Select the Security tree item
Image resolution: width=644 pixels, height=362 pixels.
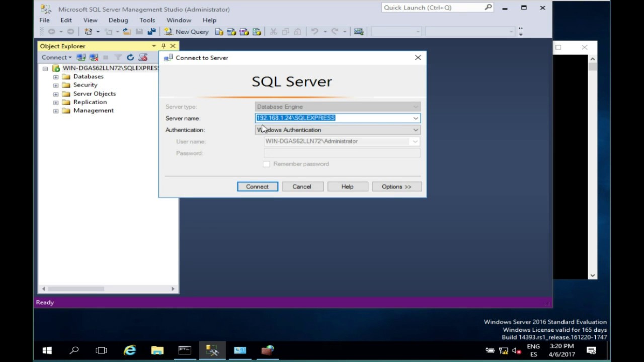pyautogui.click(x=85, y=85)
